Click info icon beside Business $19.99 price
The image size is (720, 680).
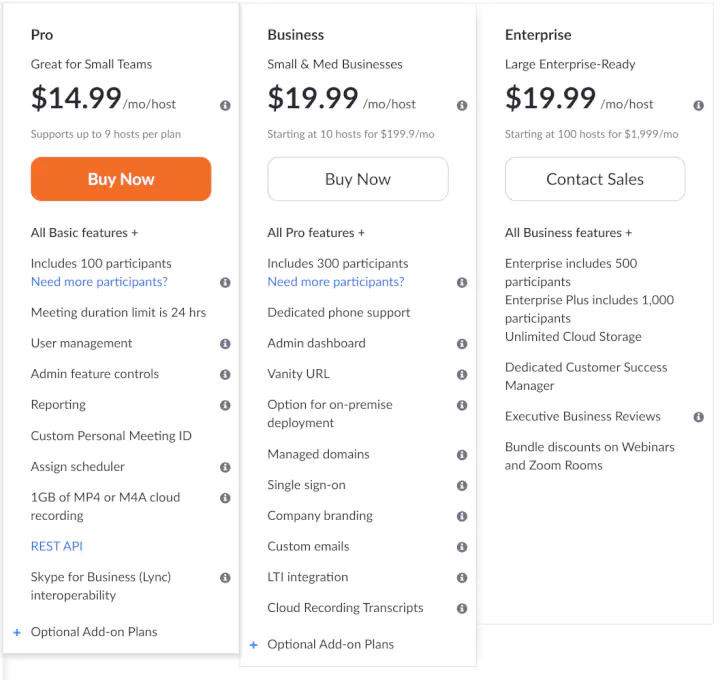[462, 105]
